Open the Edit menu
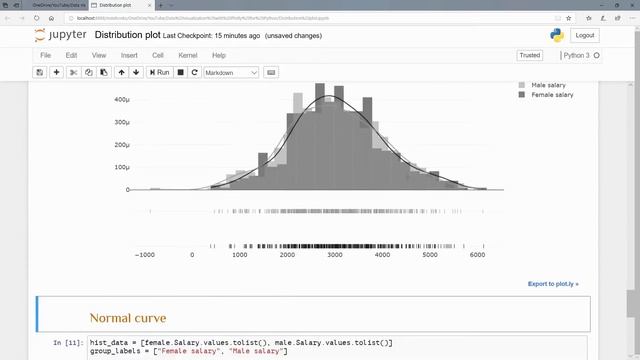Screen dimensions: 640x360 click(71, 55)
